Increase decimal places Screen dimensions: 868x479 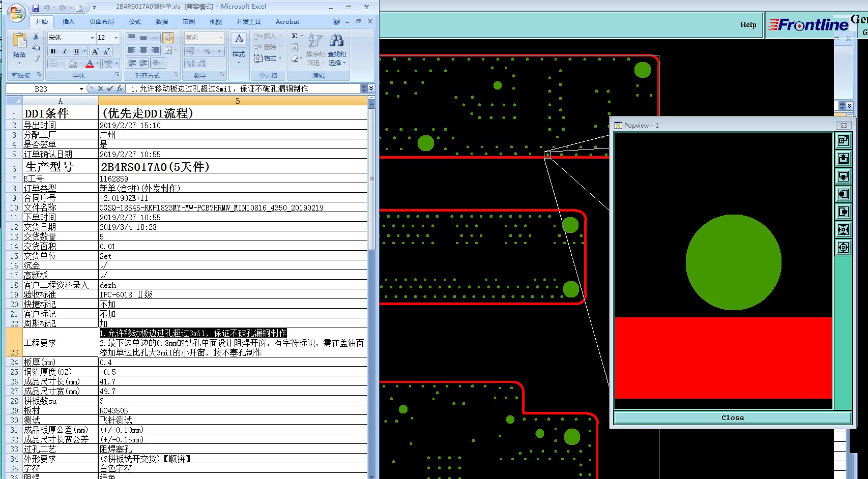click(191, 64)
